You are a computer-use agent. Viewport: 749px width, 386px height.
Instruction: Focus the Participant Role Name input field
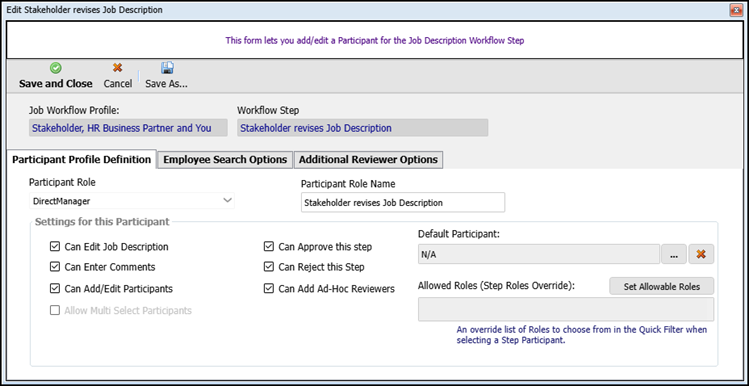pyautogui.click(x=403, y=203)
